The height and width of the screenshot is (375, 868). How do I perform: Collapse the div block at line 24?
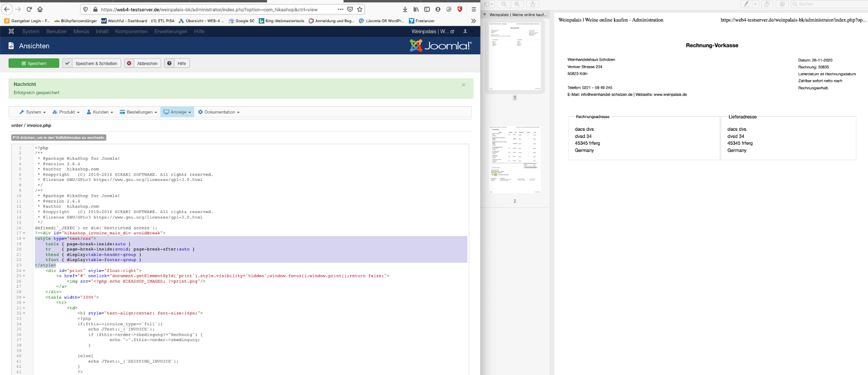point(24,271)
